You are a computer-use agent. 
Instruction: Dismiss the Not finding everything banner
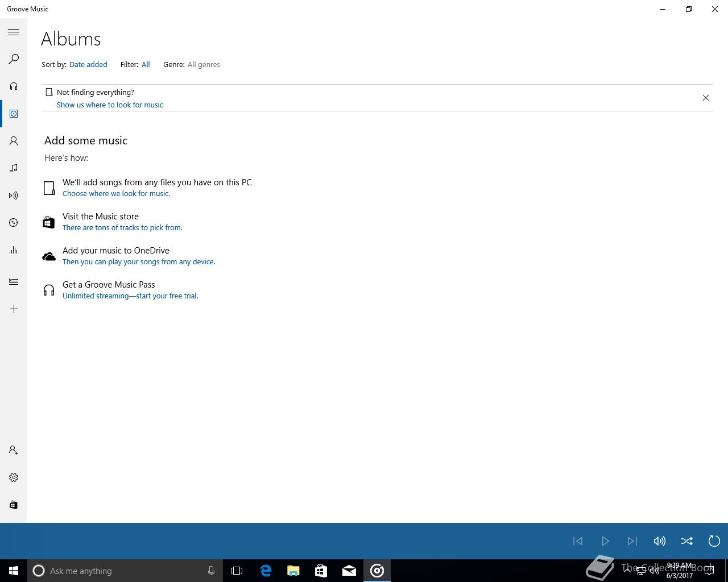click(x=706, y=98)
